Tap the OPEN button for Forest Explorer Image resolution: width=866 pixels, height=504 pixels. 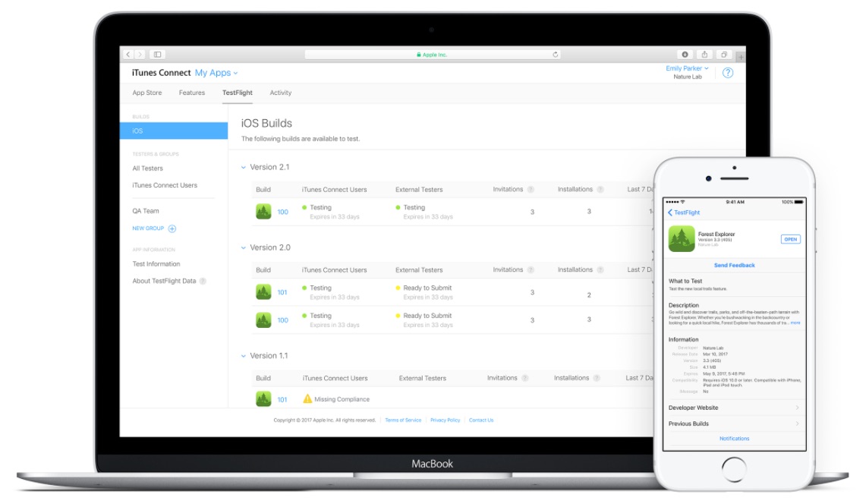[790, 239]
